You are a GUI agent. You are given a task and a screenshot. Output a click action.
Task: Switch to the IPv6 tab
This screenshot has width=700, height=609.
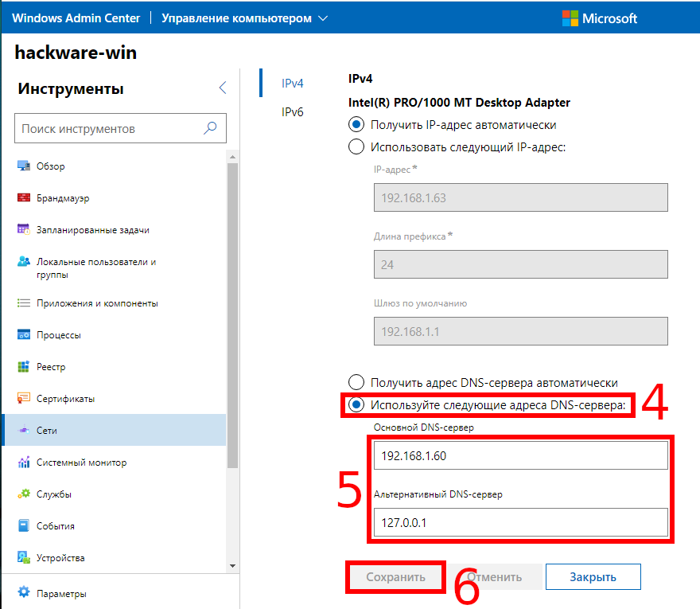293,111
